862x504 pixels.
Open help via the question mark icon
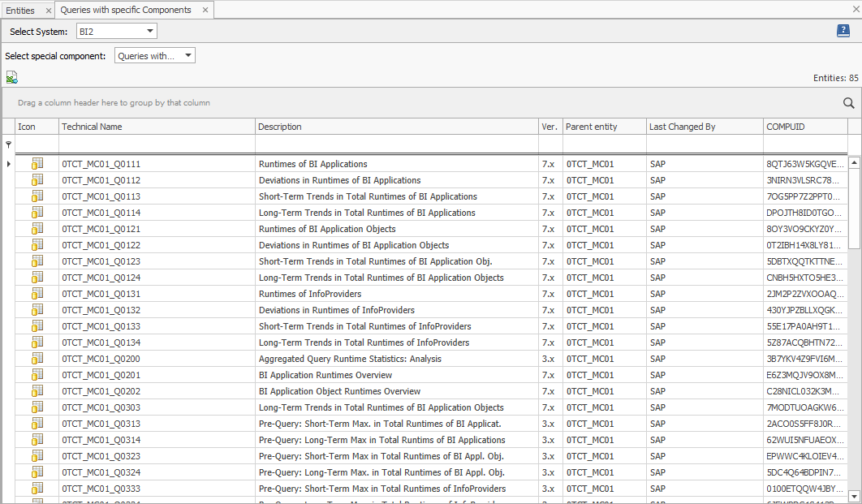[843, 30]
